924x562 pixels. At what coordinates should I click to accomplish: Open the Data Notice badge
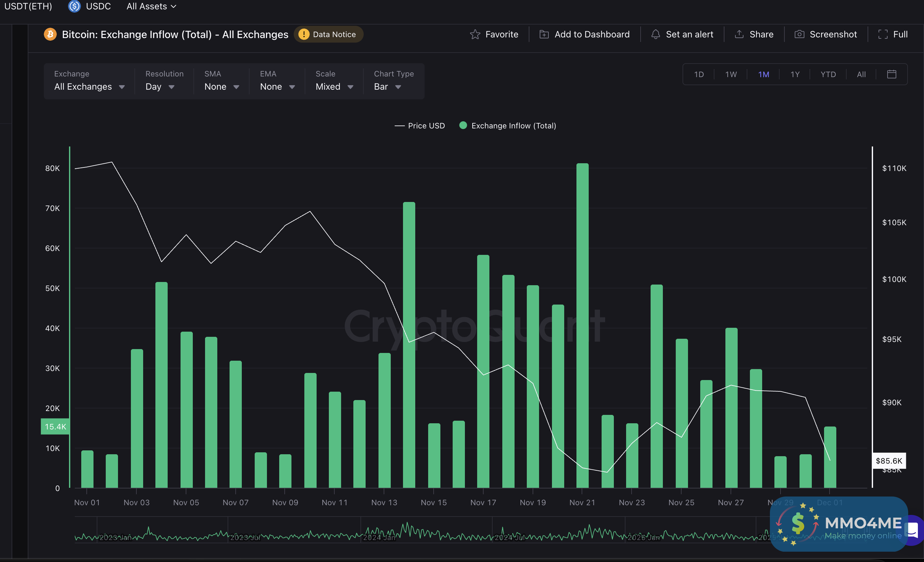[328, 35]
